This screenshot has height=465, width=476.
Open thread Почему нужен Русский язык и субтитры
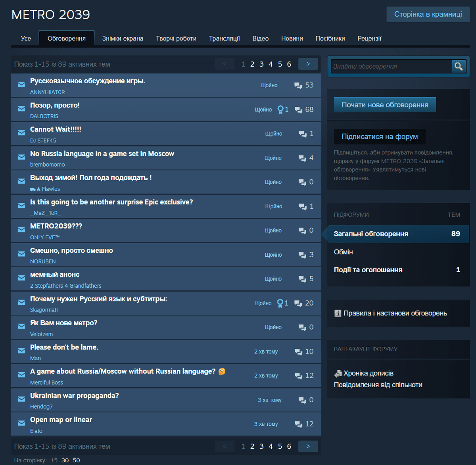point(98,299)
